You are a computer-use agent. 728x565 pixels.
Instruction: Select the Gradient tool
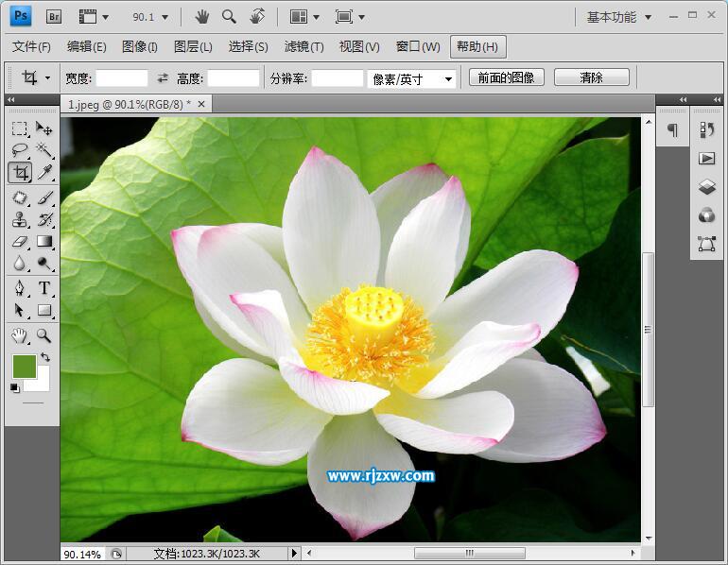coord(44,241)
